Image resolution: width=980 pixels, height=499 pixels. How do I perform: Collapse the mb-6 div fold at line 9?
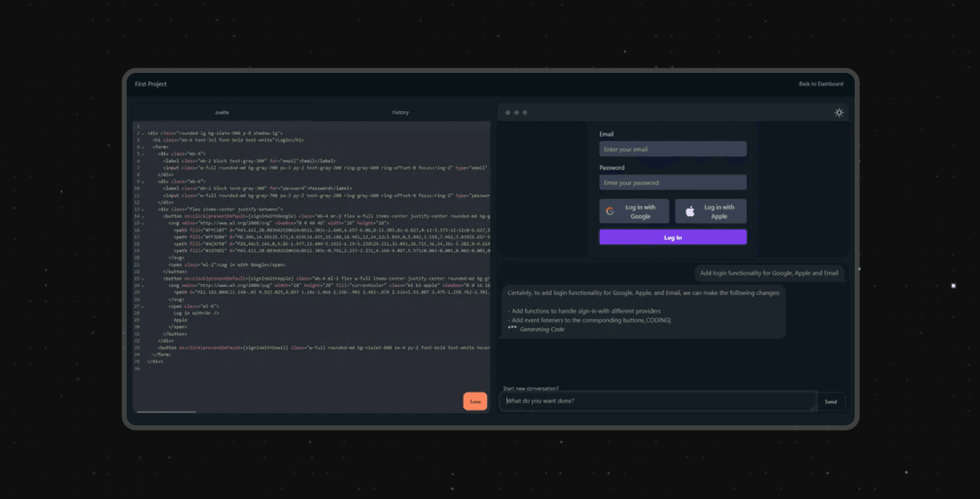[x=143, y=182]
